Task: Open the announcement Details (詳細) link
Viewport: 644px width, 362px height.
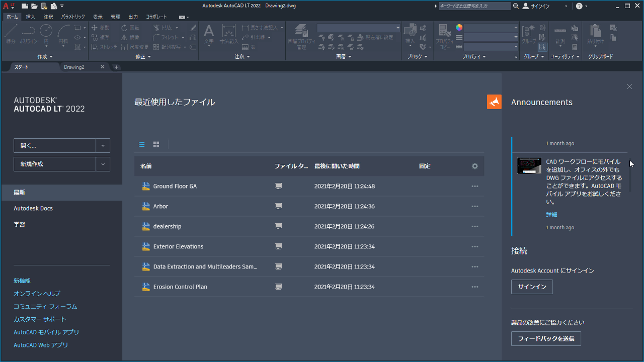Action: (552, 215)
